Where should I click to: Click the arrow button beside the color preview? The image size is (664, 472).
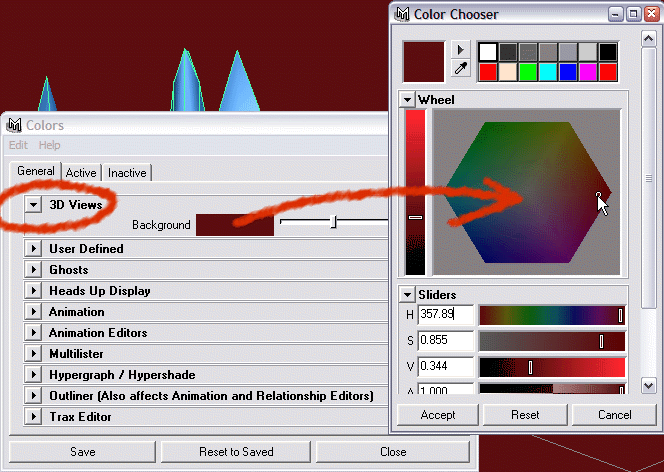(x=461, y=49)
